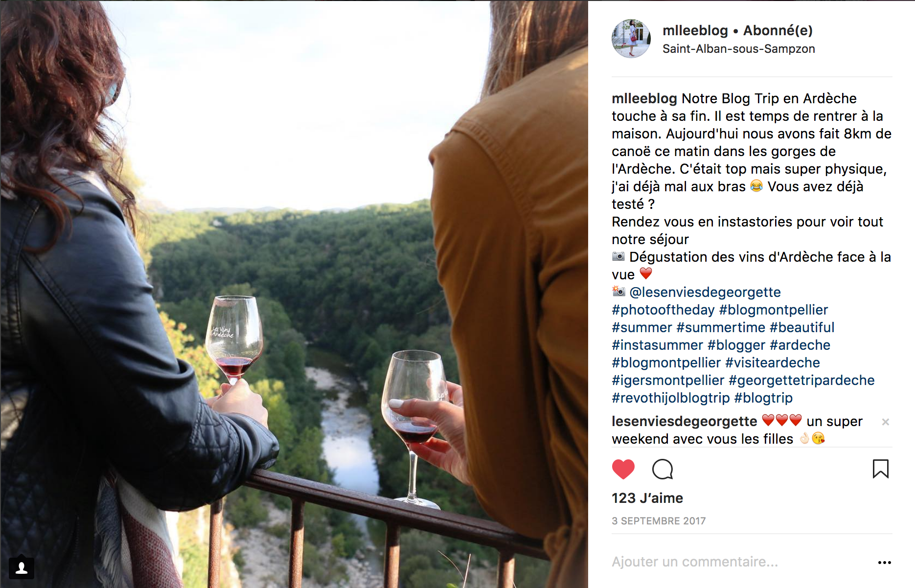
Task: Open the comment speech bubble icon
Action: [663, 470]
